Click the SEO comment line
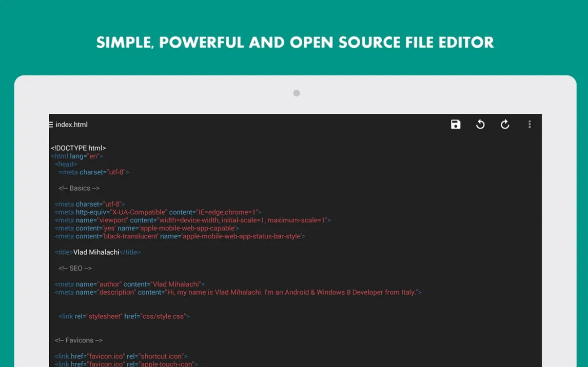The height and width of the screenshot is (367, 588). point(75,268)
